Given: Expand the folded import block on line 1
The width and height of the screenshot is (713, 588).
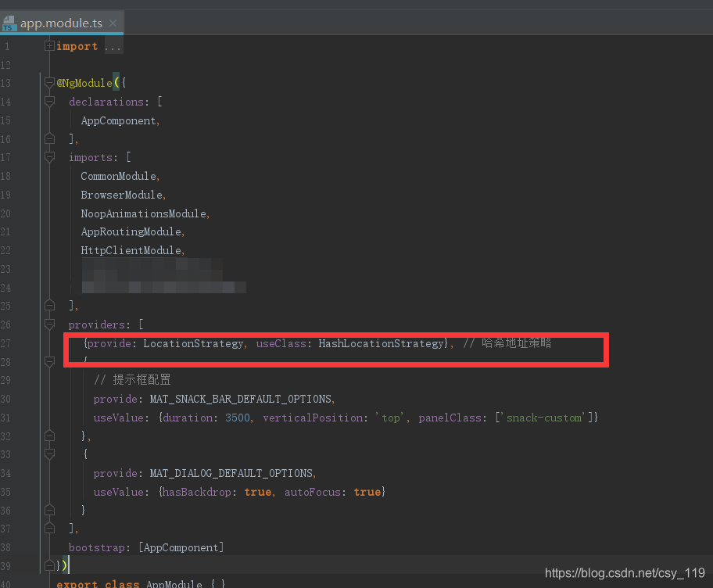Looking at the screenshot, I should pos(49,46).
